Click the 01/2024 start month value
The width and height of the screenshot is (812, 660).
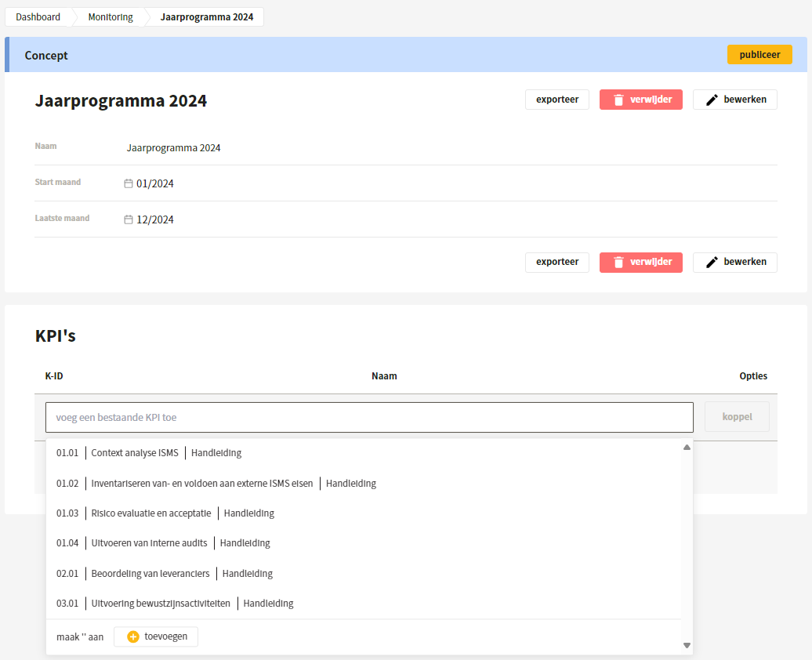[155, 184]
